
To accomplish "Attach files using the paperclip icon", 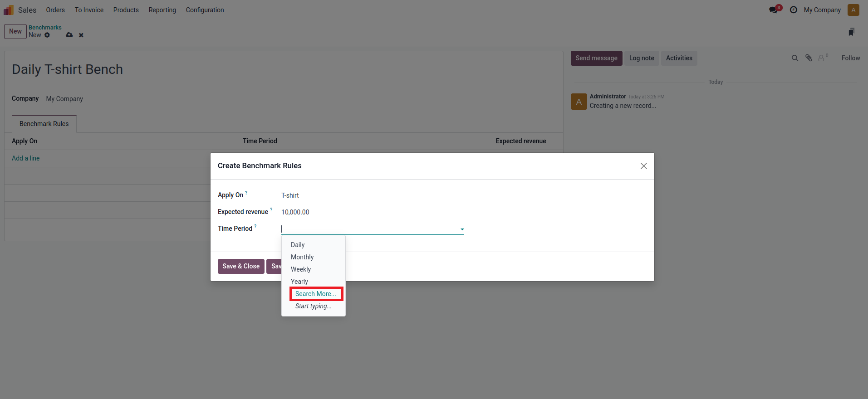I will coord(809,58).
